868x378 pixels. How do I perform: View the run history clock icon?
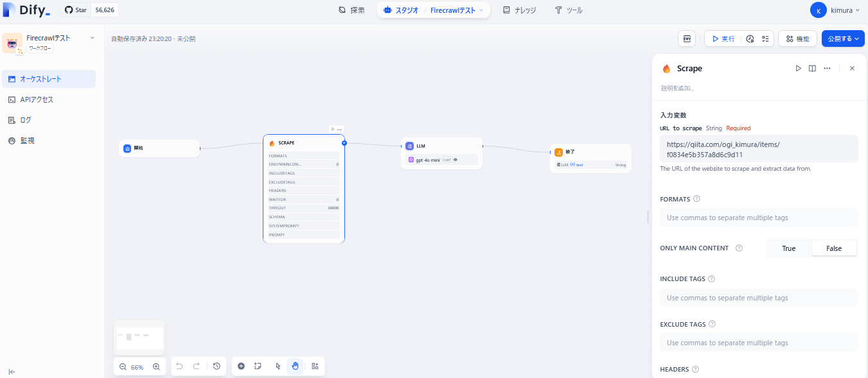(750, 39)
